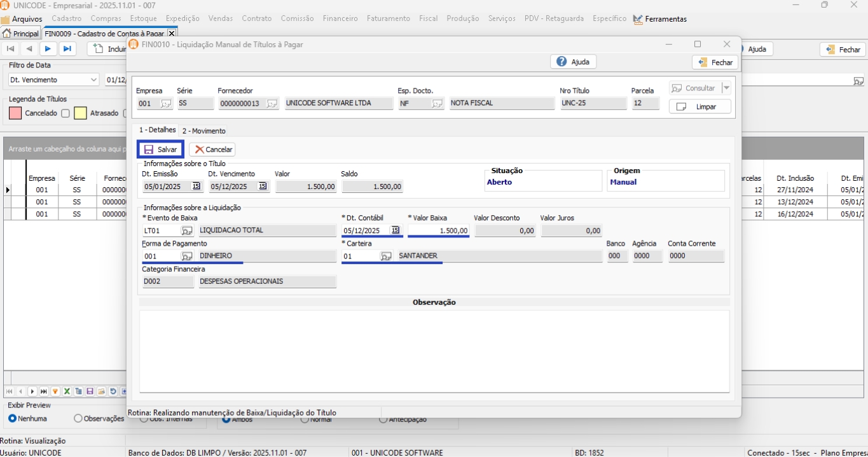Tick the Cancelado legend checkbox

pyautogui.click(x=65, y=113)
